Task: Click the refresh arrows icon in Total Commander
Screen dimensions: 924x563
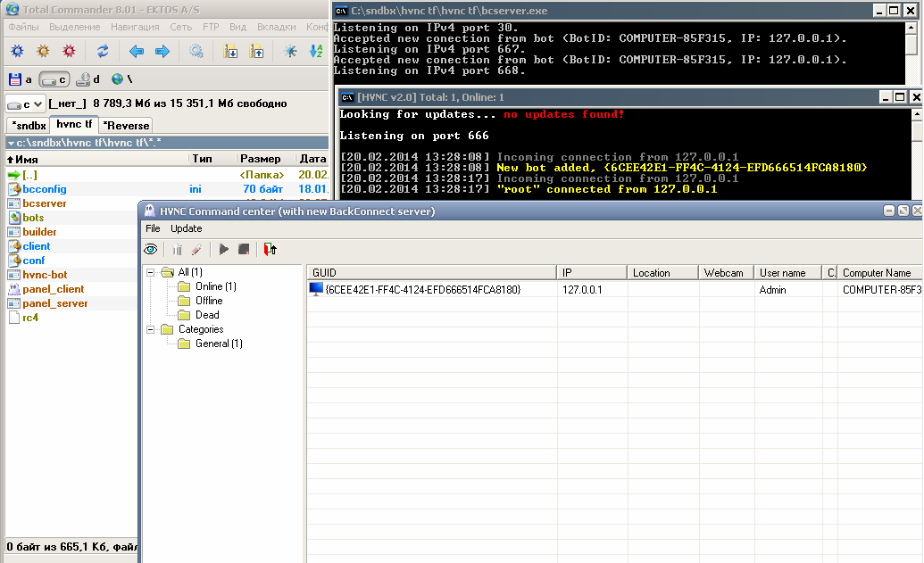Action: coord(103,51)
